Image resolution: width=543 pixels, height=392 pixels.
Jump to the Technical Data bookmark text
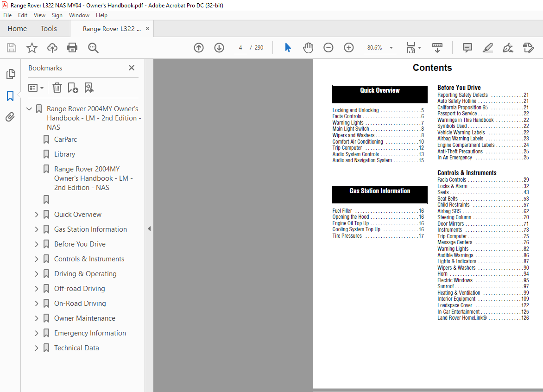tap(76, 348)
